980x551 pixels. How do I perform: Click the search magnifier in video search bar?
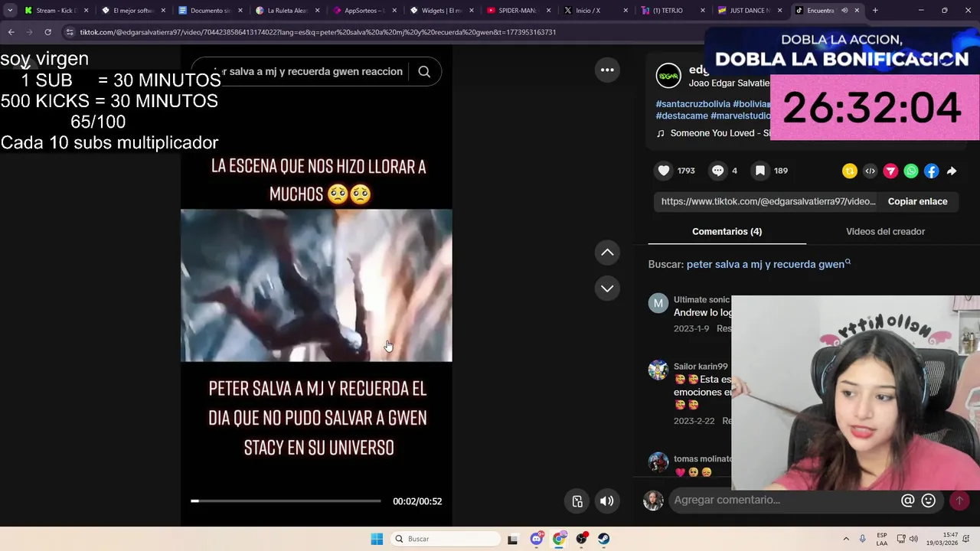424,71
